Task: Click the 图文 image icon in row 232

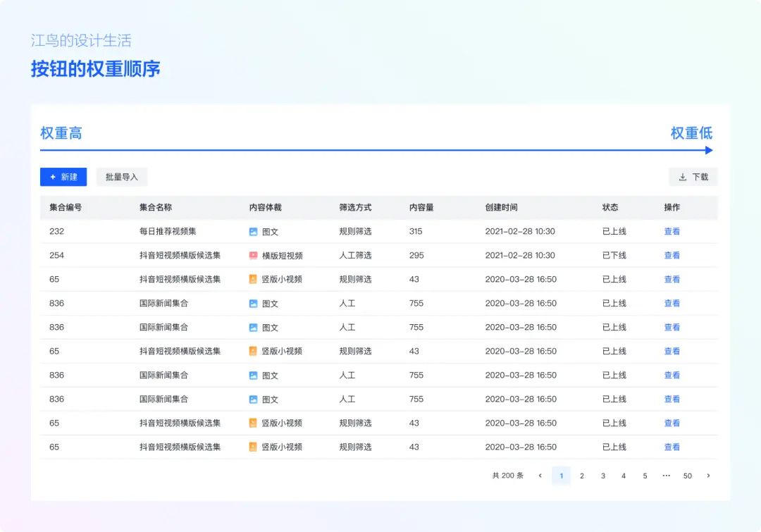Action: pyautogui.click(x=254, y=232)
